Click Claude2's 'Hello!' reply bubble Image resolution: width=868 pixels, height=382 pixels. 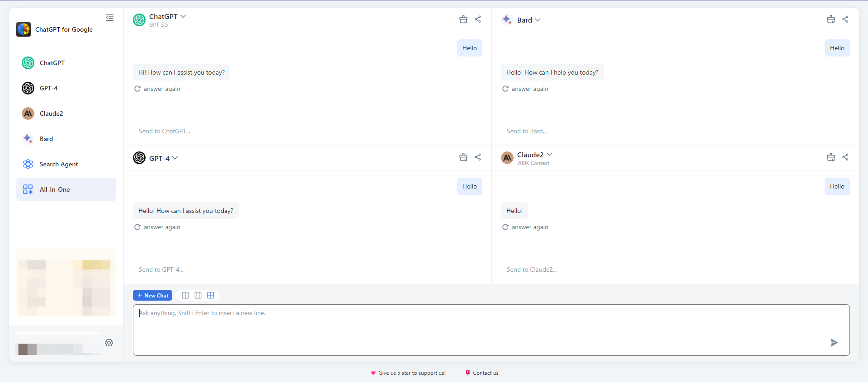(514, 211)
